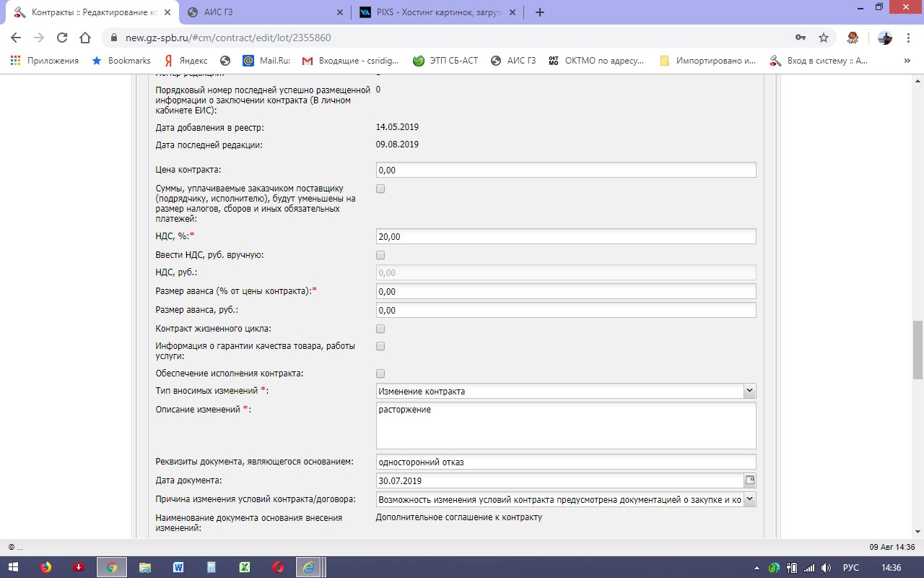Toggle 'Обеспечение исполнения контракта' checkbox
The height and width of the screenshot is (578, 924).
380,374
